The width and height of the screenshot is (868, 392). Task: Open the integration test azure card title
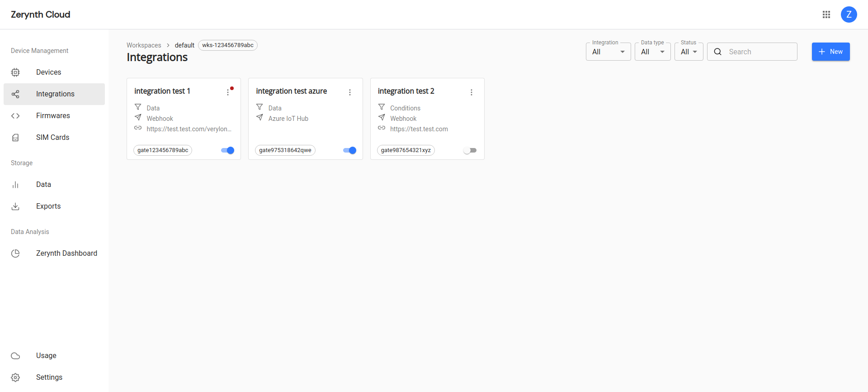pyautogui.click(x=292, y=91)
